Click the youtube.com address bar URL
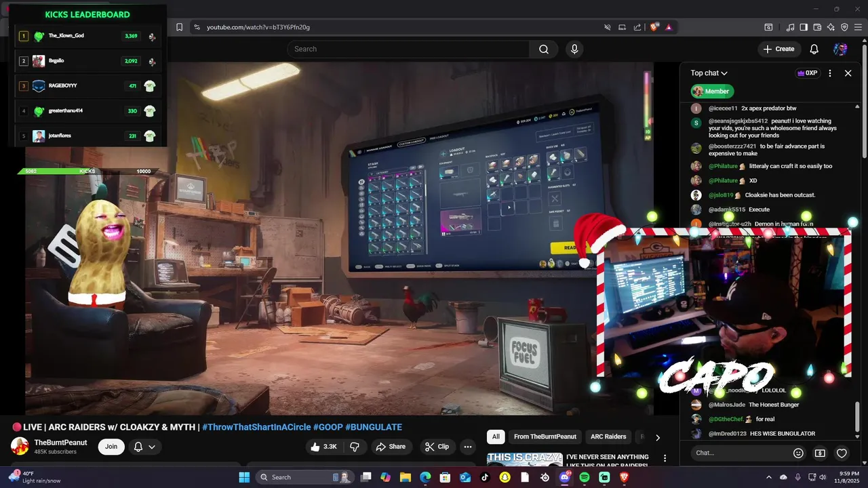Image resolution: width=868 pixels, height=488 pixels. [258, 27]
